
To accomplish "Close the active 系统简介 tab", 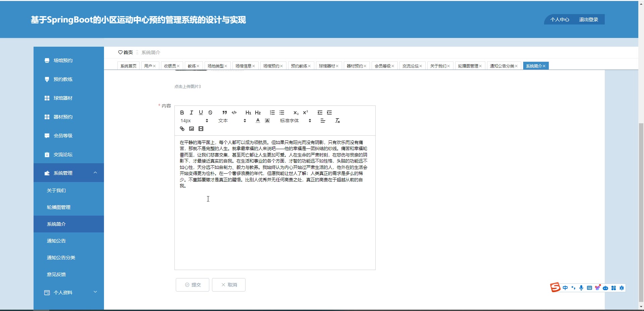I will tap(544, 66).
